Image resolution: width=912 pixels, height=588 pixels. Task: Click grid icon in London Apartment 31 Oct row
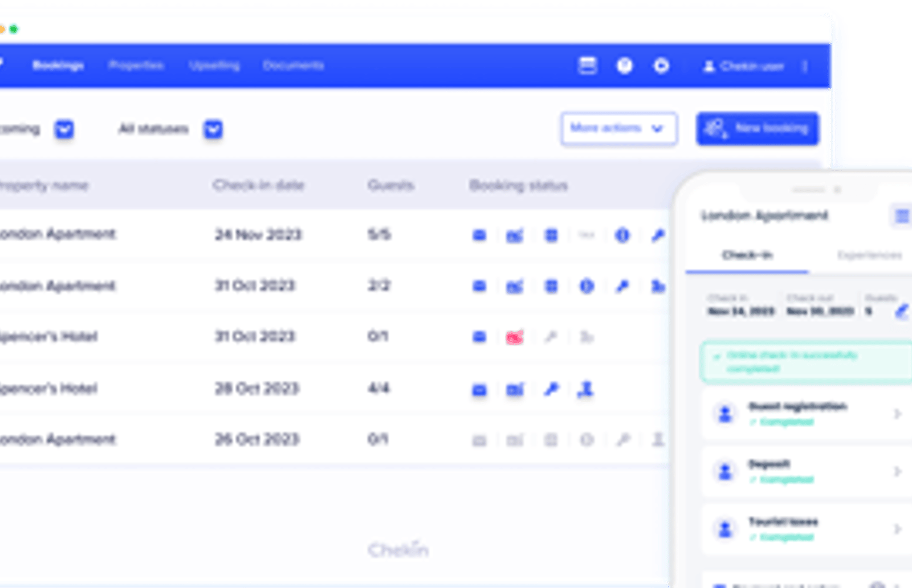(551, 286)
